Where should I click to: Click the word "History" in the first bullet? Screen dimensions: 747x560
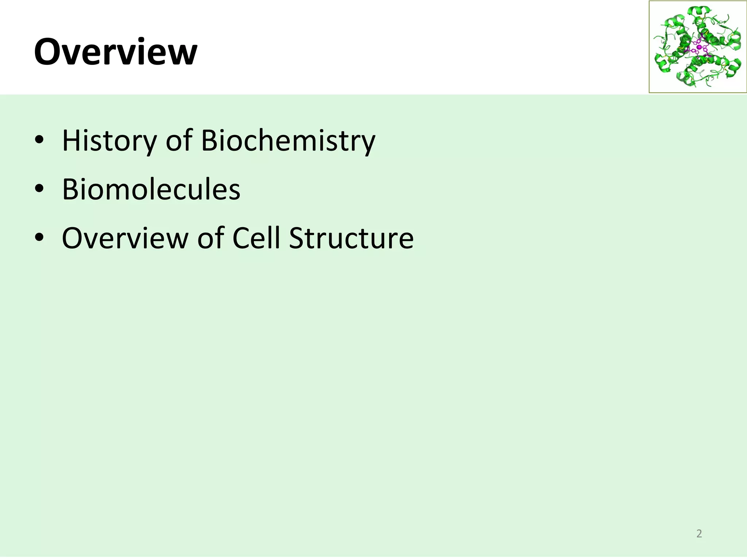coord(109,141)
